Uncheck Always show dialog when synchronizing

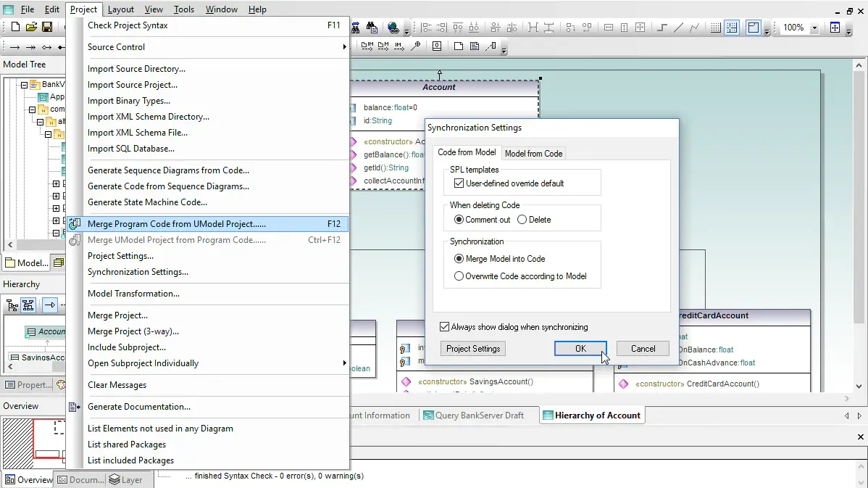445,327
